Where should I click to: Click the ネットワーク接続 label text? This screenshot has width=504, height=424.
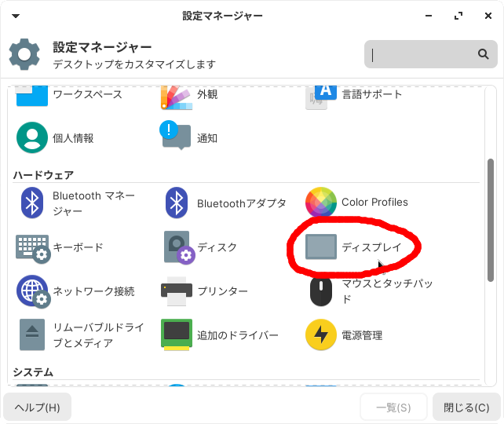pyautogui.click(x=93, y=291)
